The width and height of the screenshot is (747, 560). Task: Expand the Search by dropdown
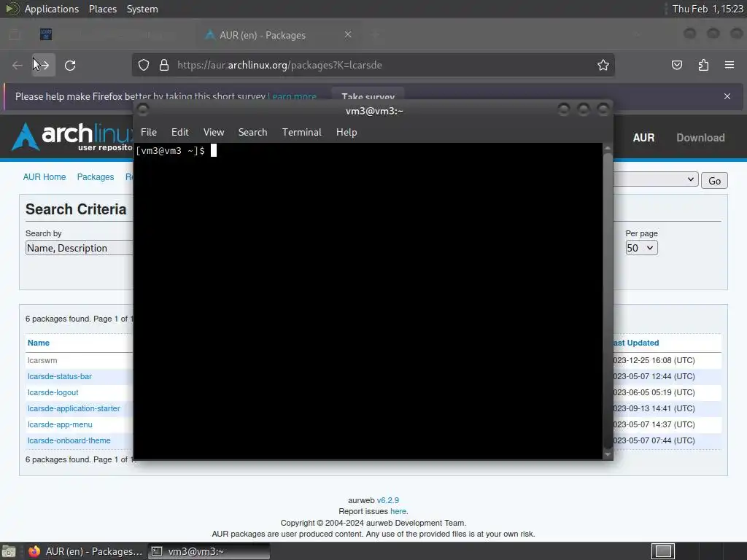pos(79,248)
